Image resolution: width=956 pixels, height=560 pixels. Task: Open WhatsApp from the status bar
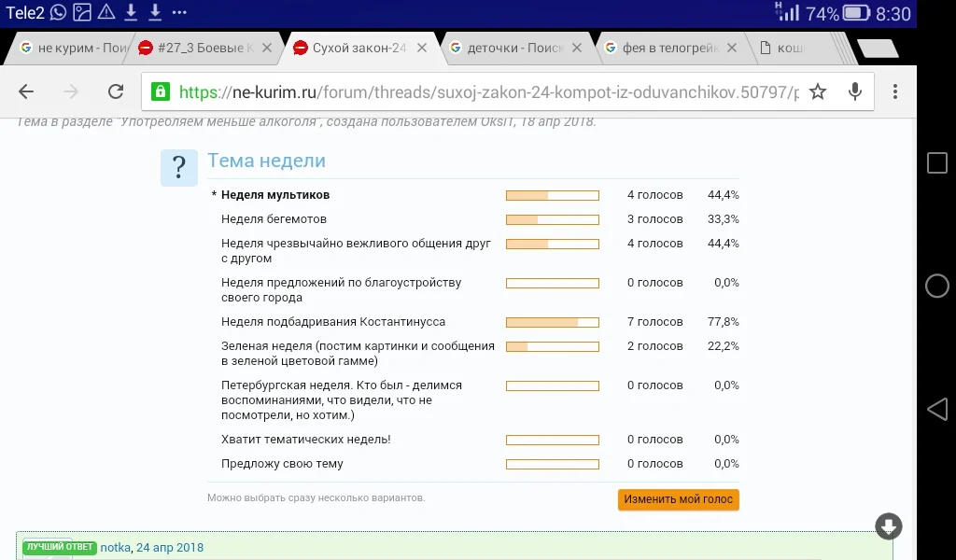[57, 12]
